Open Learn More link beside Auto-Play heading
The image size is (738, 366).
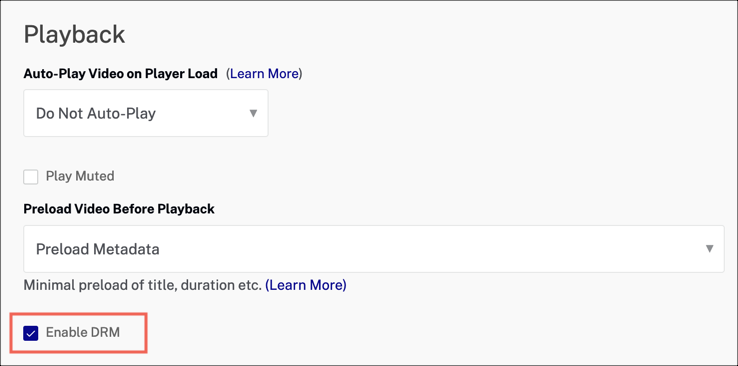(x=265, y=74)
